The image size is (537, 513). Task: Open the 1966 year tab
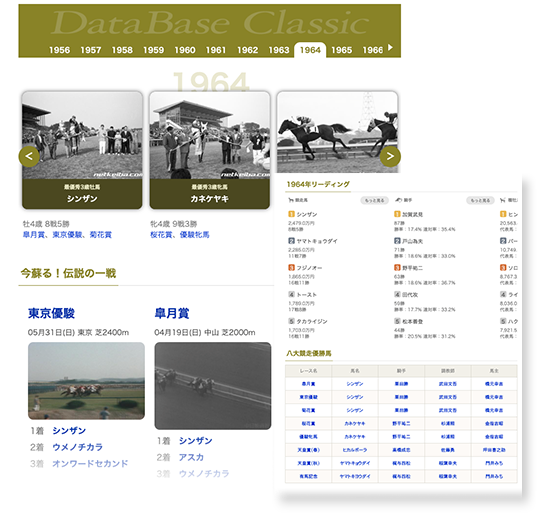(373, 50)
